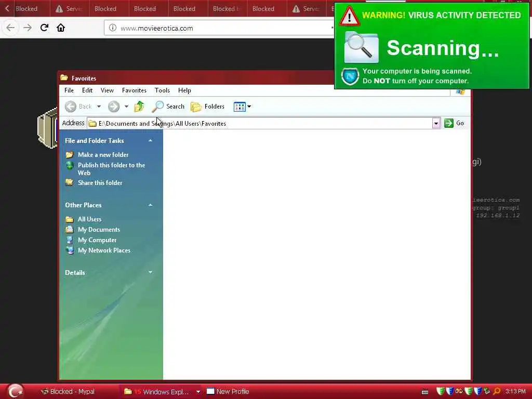The height and width of the screenshot is (399, 532).
Task: Click the magnifier folder scanning icon
Action: click(x=361, y=47)
